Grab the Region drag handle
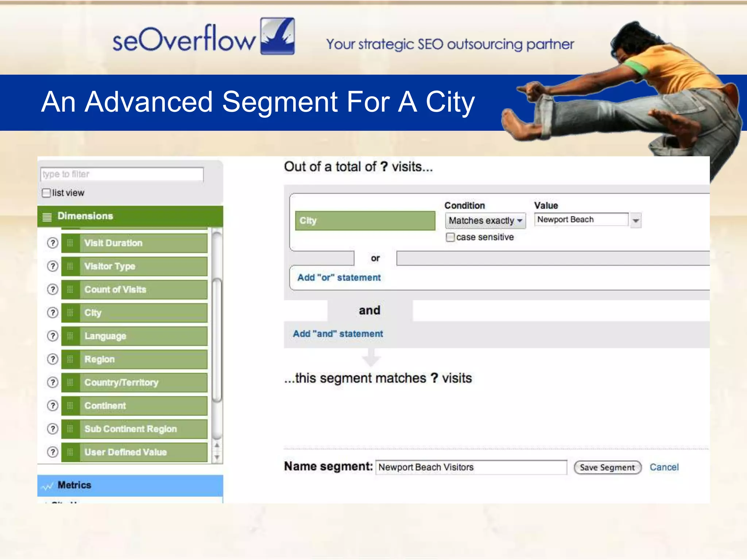Screen dimensions: 747x560 pyautogui.click(x=70, y=359)
